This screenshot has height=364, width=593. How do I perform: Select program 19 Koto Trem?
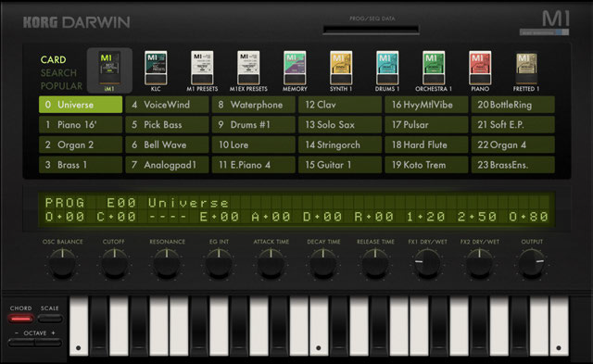coord(426,165)
